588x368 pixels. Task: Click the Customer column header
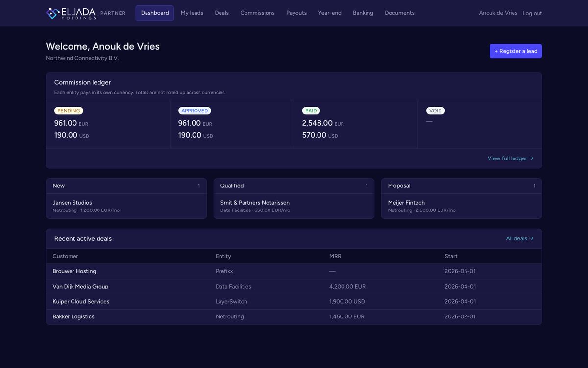click(x=65, y=256)
